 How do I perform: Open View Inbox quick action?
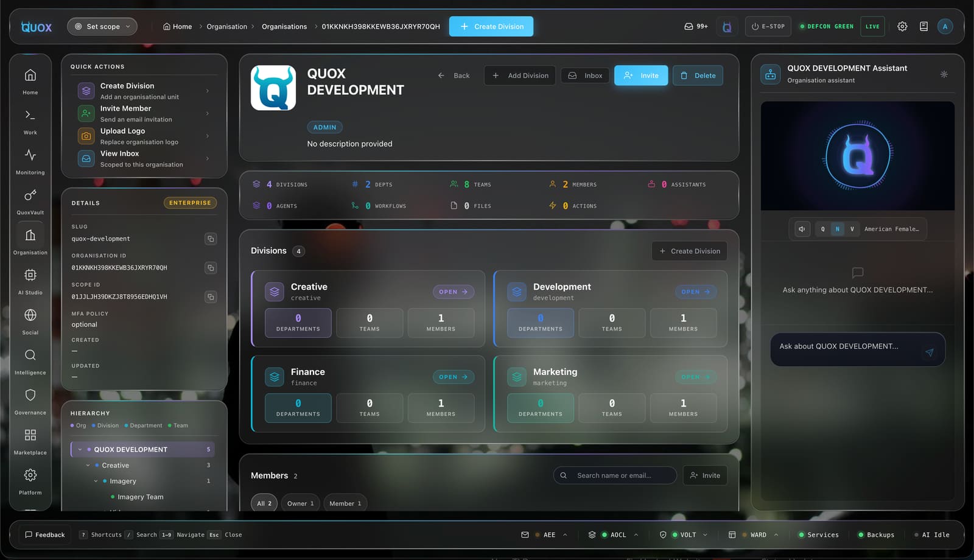point(144,158)
